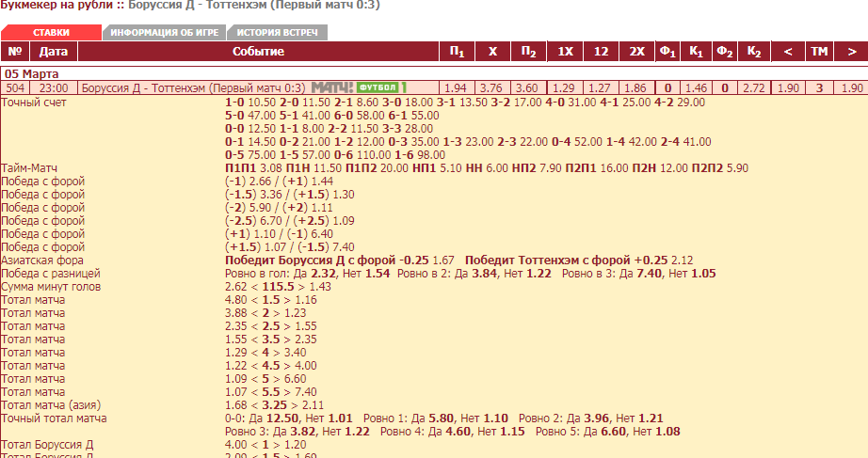Click the Азиатская фора market label
The height and width of the screenshot is (458, 868).
tap(42, 261)
